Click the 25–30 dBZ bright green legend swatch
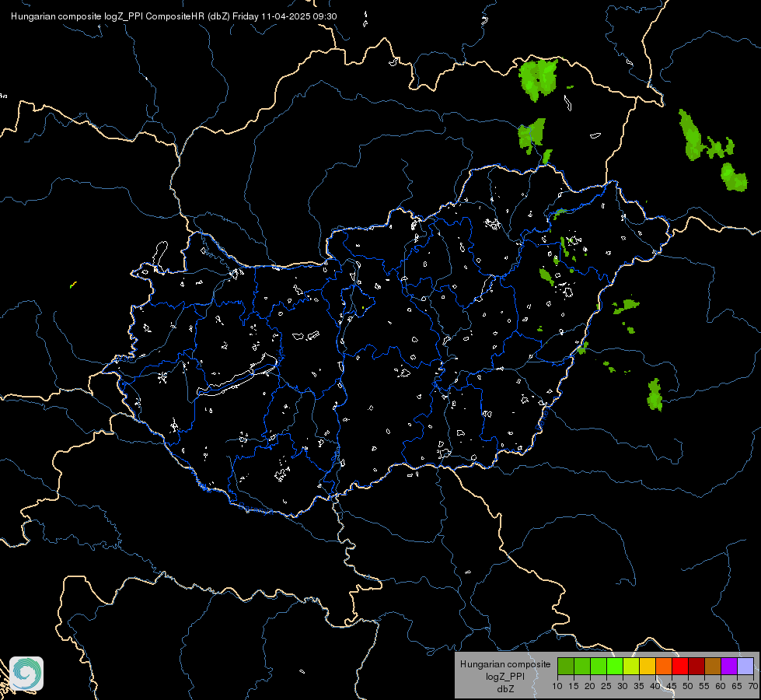761x700 pixels. pyautogui.click(x=615, y=666)
